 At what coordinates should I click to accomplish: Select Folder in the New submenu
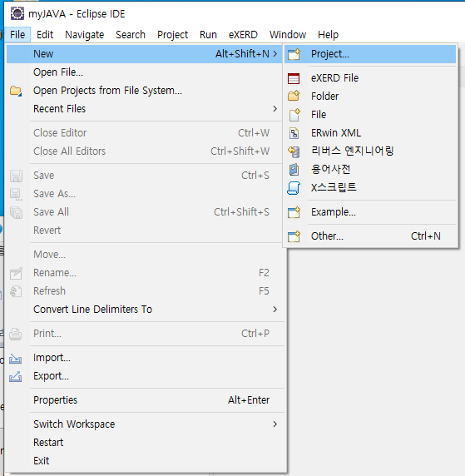(x=370, y=97)
